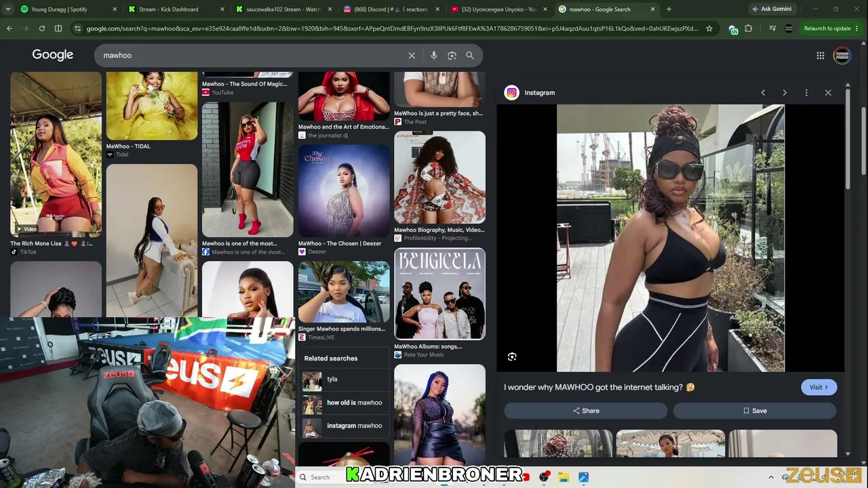This screenshot has width=868, height=488.
Task: Switch to the Stream - Kick Dashboard tab
Action: (x=175, y=9)
